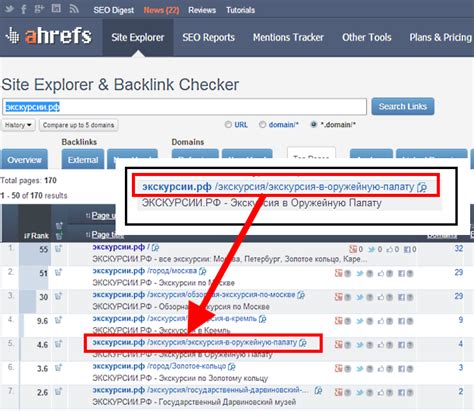
Task: Sort the table by the Rank column
Action: pyautogui.click(x=37, y=236)
